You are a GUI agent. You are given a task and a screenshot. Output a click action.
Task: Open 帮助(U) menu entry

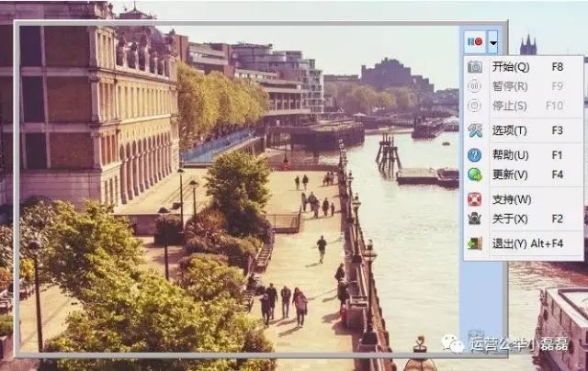pyautogui.click(x=524, y=155)
